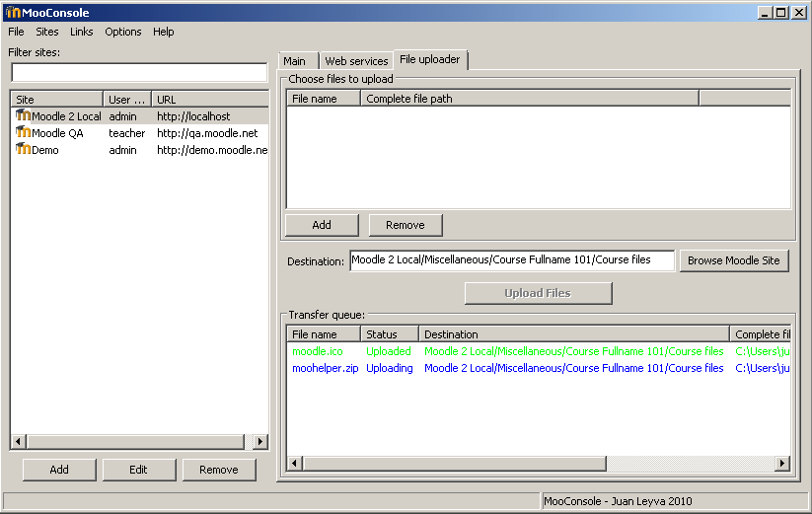
Task: Click the MooConsole title bar app icon
Action: coord(13,12)
